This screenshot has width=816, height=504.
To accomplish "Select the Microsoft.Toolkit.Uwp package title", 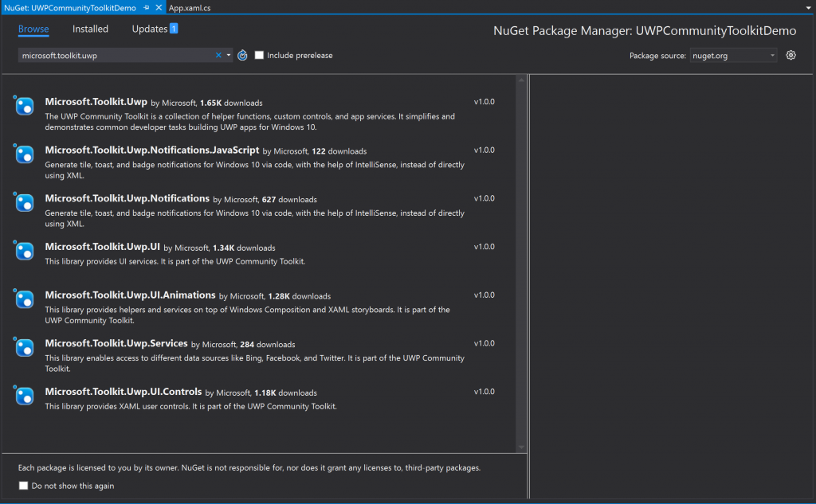I will [x=96, y=102].
